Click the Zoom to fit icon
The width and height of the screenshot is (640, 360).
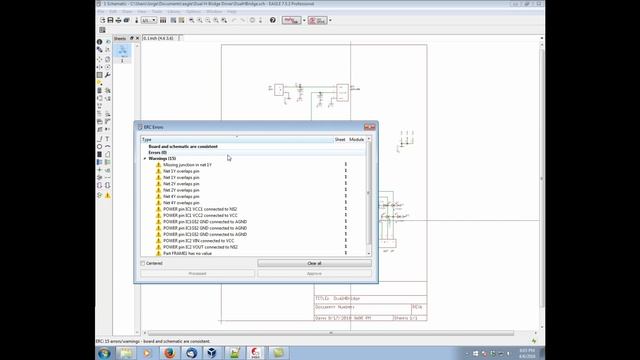point(191,20)
